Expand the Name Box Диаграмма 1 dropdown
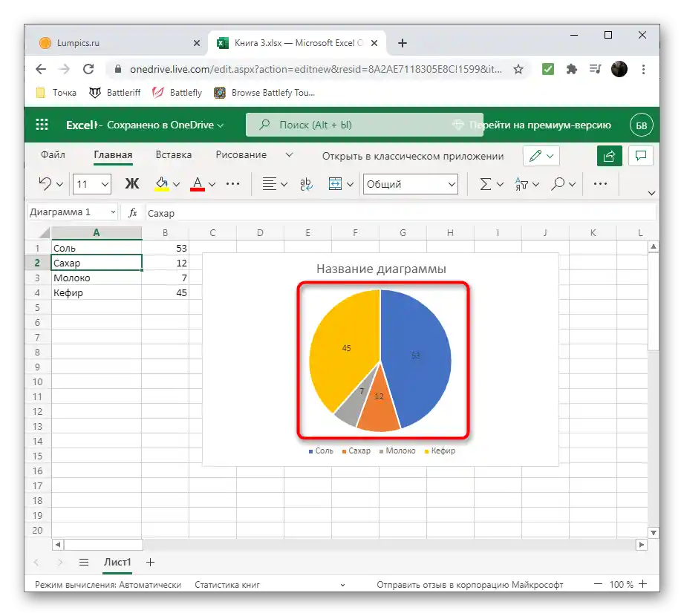Viewport: 684px width, 616px height. click(x=113, y=212)
